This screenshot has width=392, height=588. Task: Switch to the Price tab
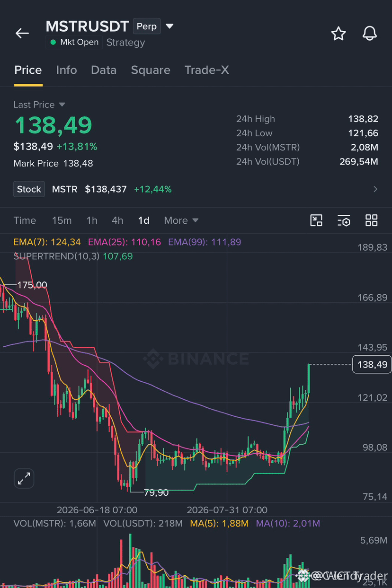click(28, 70)
